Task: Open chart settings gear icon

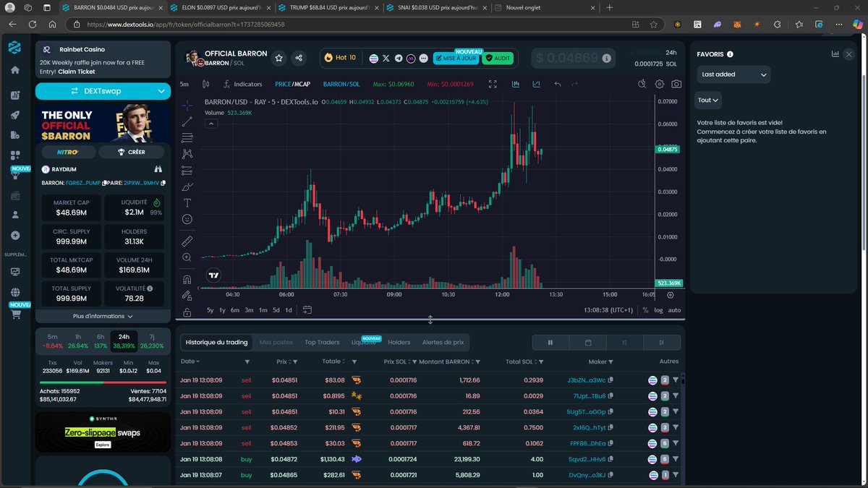Action: (659, 84)
